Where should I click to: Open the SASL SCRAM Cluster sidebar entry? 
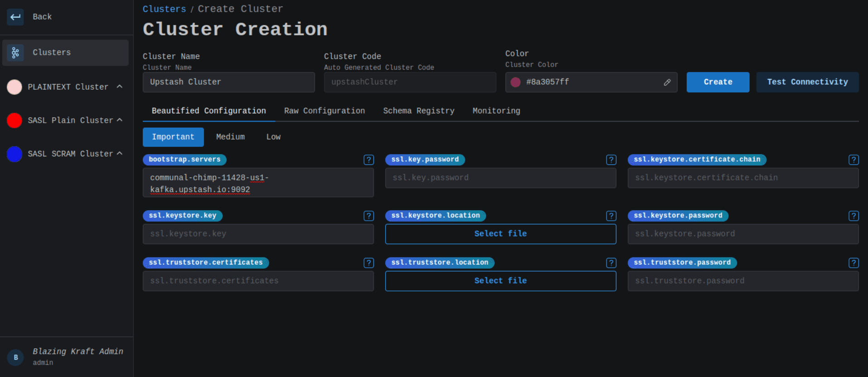tap(65, 154)
